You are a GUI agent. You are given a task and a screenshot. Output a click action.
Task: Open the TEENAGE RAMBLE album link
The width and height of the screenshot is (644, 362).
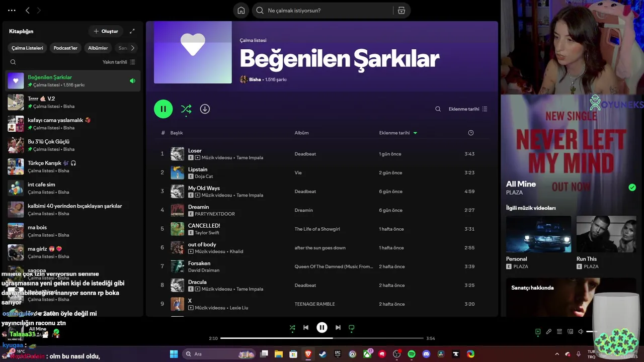(314, 304)
